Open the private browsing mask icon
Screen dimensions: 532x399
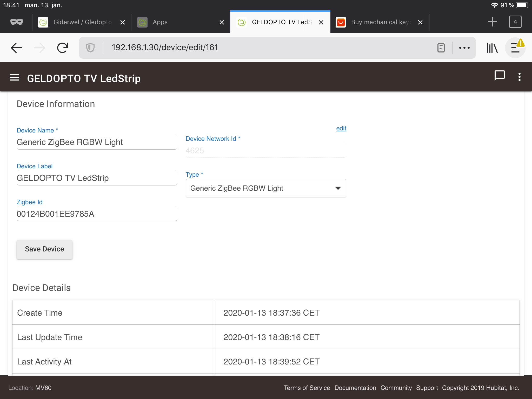(x=17, y=22)
